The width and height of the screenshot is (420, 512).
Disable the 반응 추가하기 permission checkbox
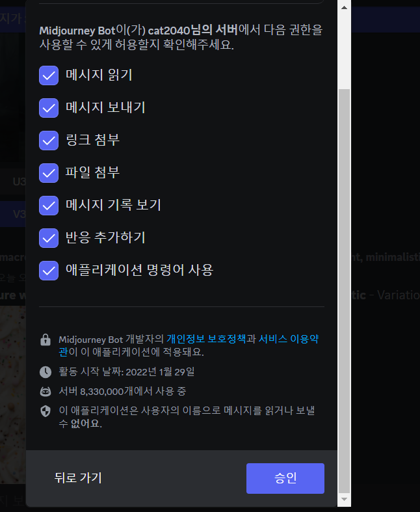coord(49,238)
